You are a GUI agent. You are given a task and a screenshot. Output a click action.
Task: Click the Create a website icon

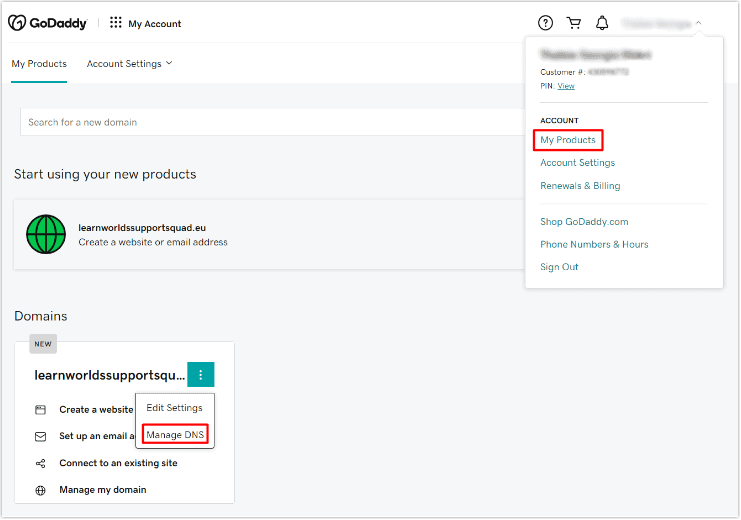coord(41,410)
